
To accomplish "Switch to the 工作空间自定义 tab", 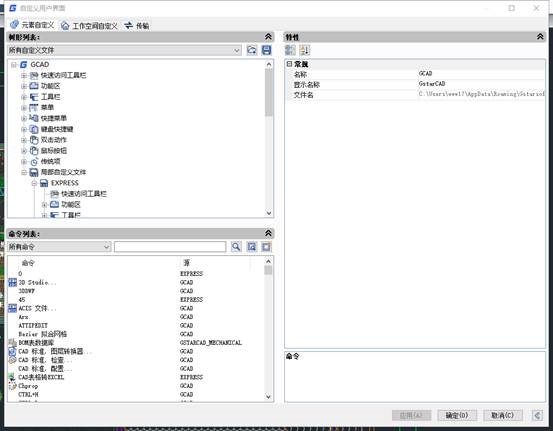I will click(x=89, y=26).
